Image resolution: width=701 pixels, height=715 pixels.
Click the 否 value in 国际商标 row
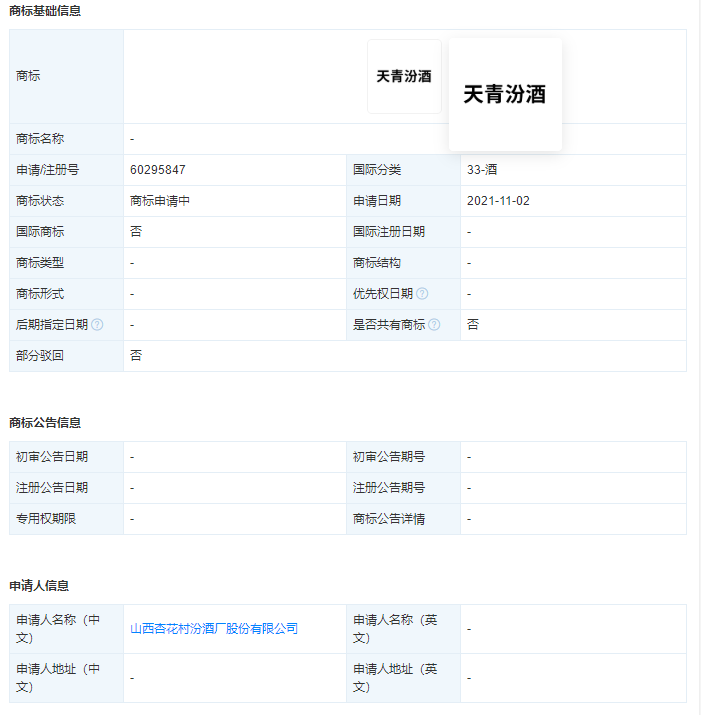coord(136,232)
